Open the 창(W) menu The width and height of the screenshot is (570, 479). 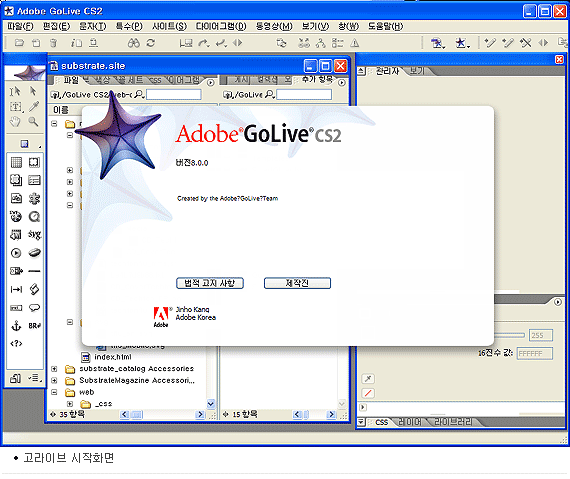pyautogui.click(x=348, y=26)
